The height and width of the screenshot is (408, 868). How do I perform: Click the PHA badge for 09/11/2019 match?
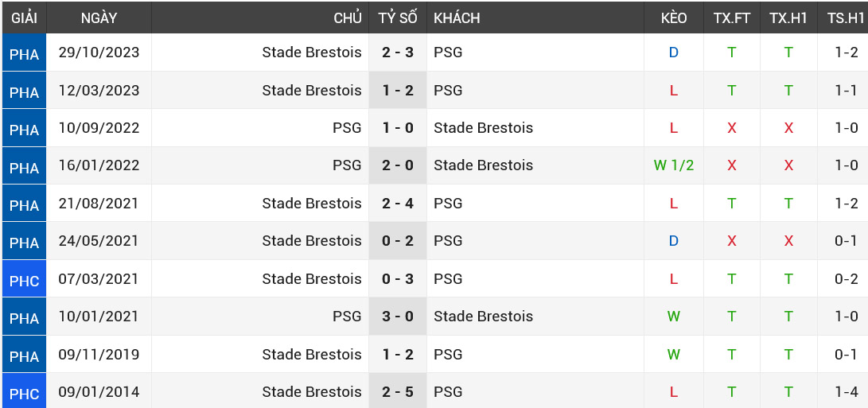point(24,356)
